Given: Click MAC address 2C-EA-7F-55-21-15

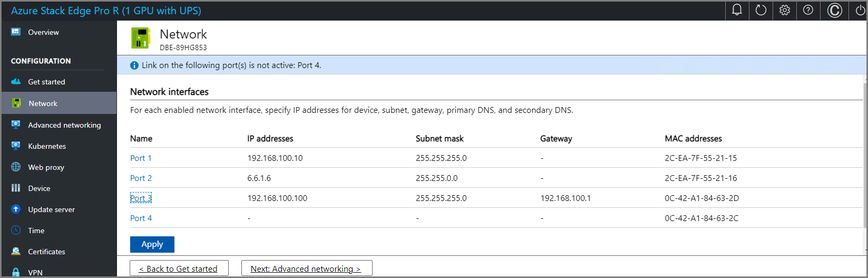Looking at the screenshot, I should click(700, 158).
